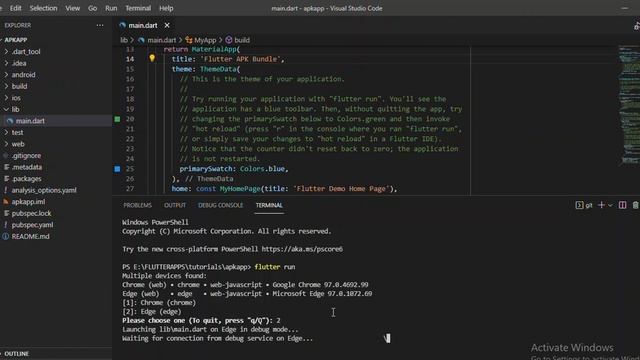Expand the .idea folder
This screenshot has height=360, width=640.
point(19,63)
